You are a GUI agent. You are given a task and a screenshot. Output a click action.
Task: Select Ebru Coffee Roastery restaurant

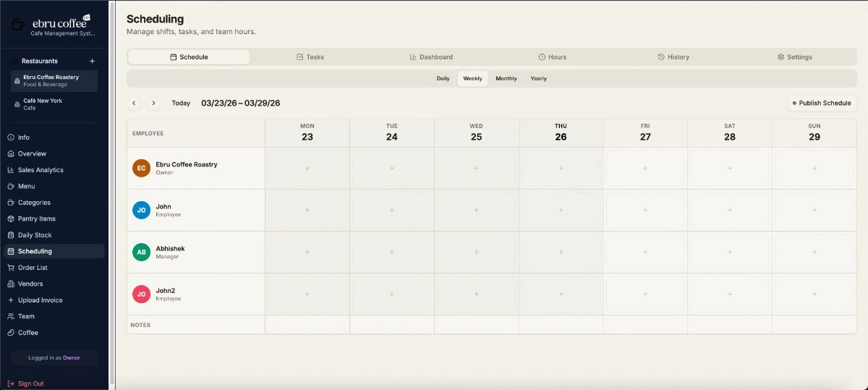point(54,80)
